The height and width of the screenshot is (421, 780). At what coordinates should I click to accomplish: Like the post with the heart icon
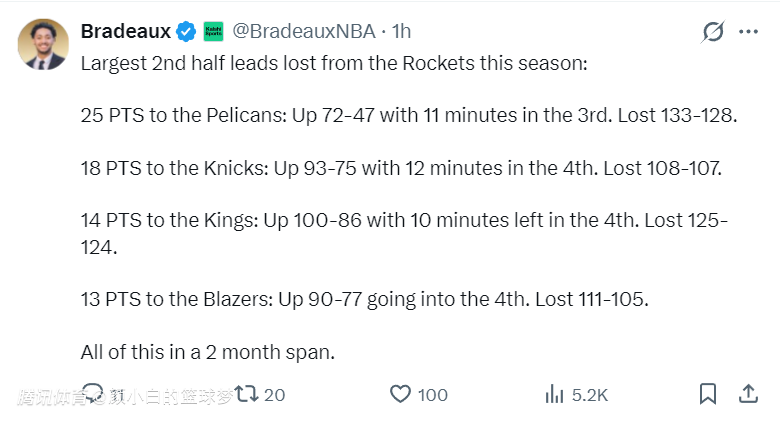pyautogui.click(x=400, y=394)
